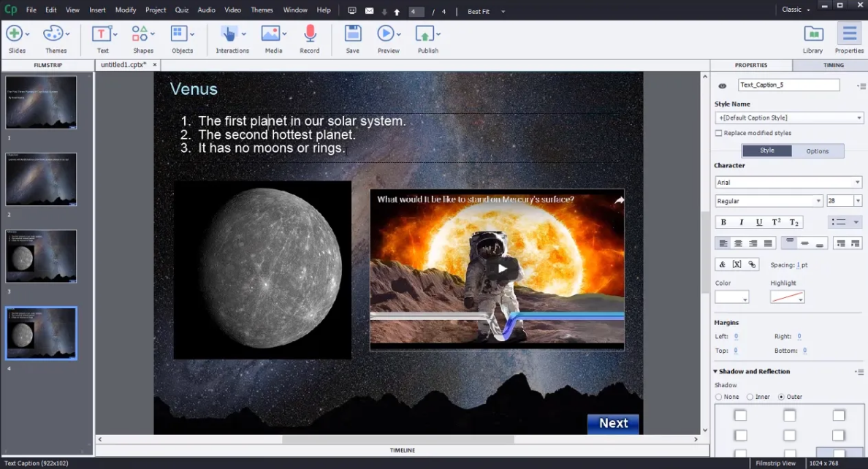Click the Style tab button
868x469 pixels.
(766, 150)
